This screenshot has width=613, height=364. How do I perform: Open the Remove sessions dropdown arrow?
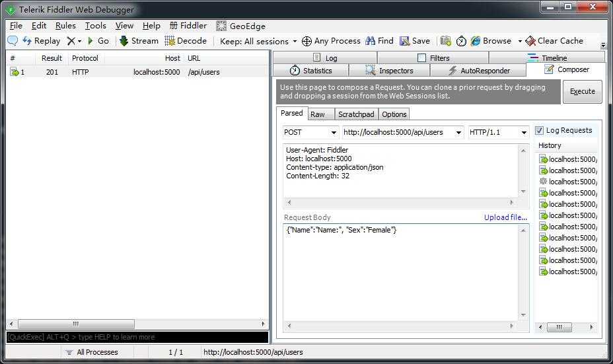coord(79,41)
